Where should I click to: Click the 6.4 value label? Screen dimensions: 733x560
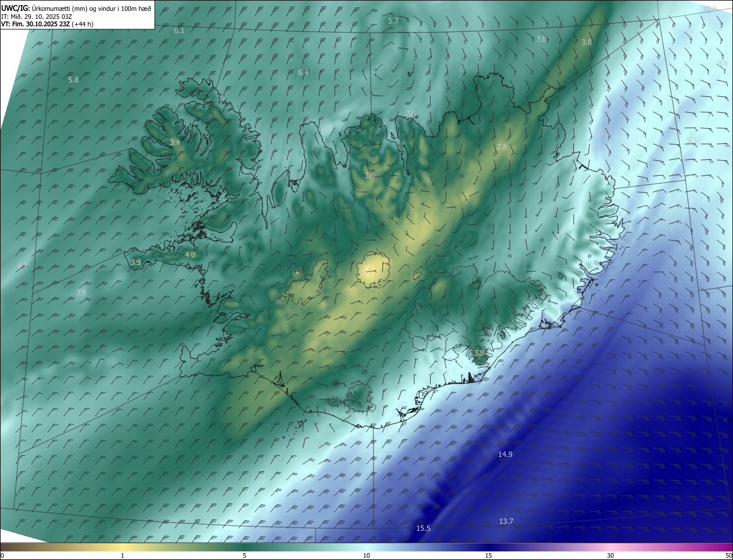point(303,73)
